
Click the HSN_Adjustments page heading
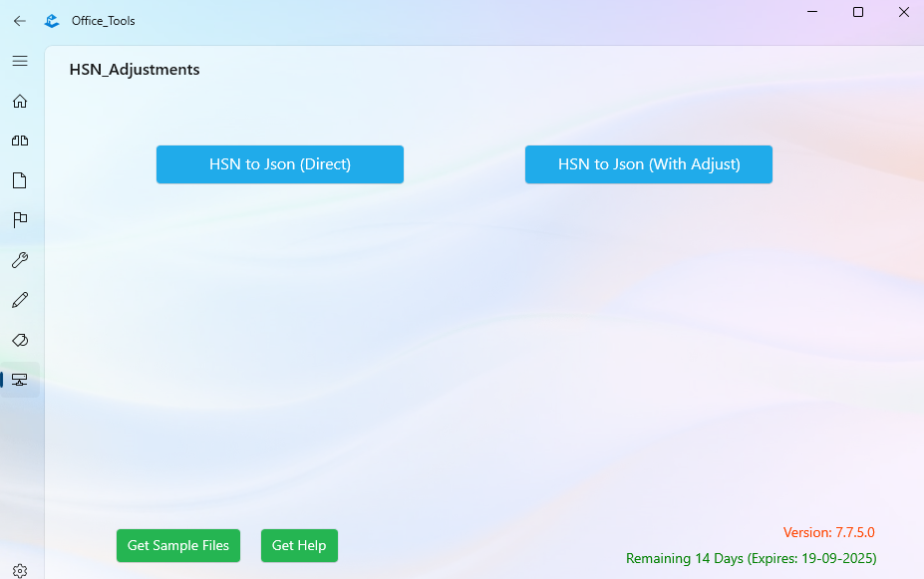(134, 69)
